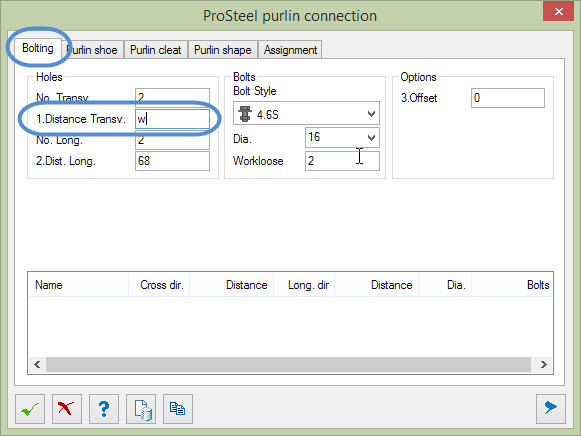Open the Assignment tab
Screen dimensions: 581x436
coord(290,50)
